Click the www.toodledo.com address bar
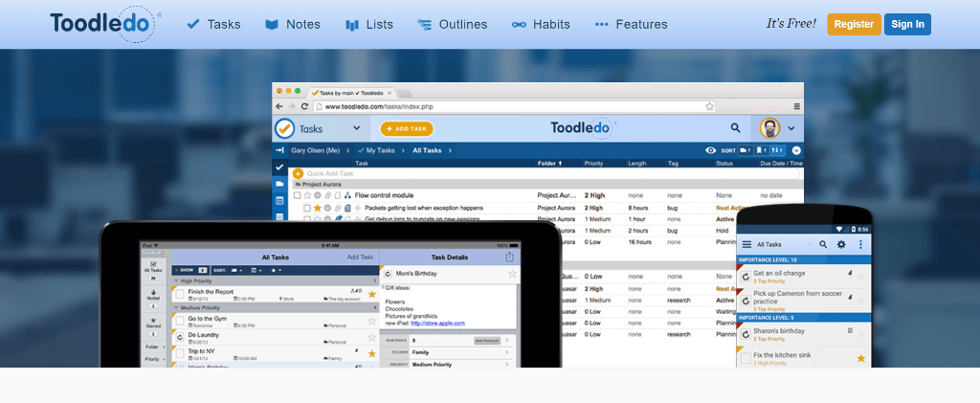This screenshot has width=980, height=403. coord(514,107)
